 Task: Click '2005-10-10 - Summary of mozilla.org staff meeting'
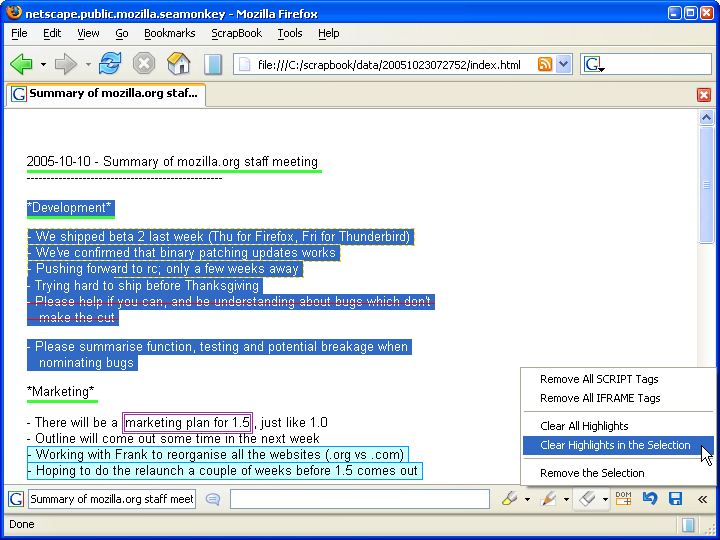[172, 162]
